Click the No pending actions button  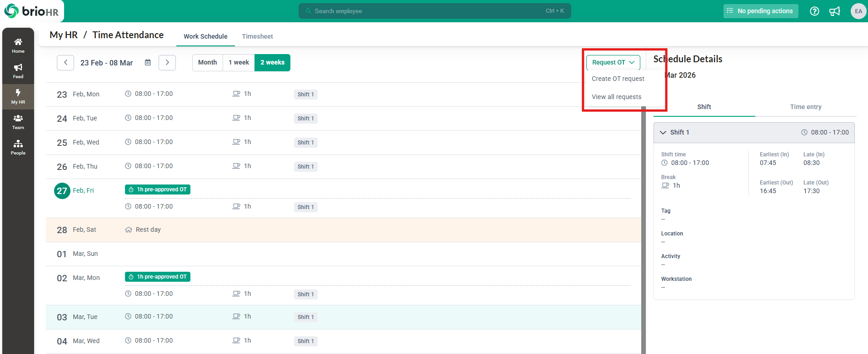[x=761, y=11]
